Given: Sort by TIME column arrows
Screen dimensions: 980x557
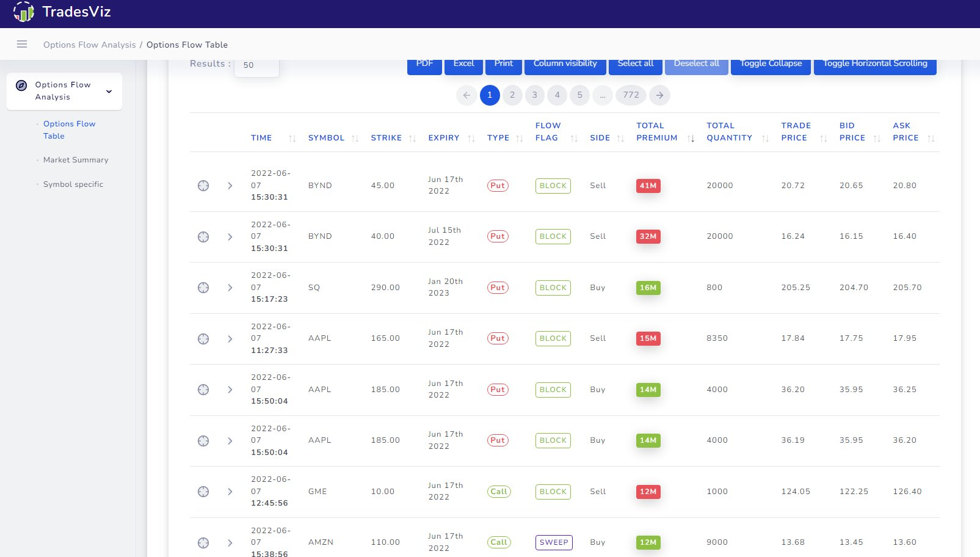Looking at the screenshot, I should [292, 139].
